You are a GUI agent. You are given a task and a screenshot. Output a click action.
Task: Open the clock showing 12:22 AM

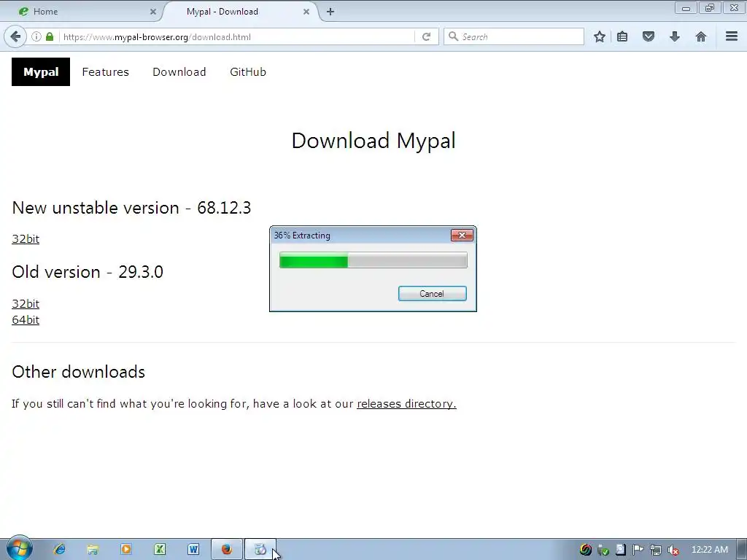(x=709, y=550)
